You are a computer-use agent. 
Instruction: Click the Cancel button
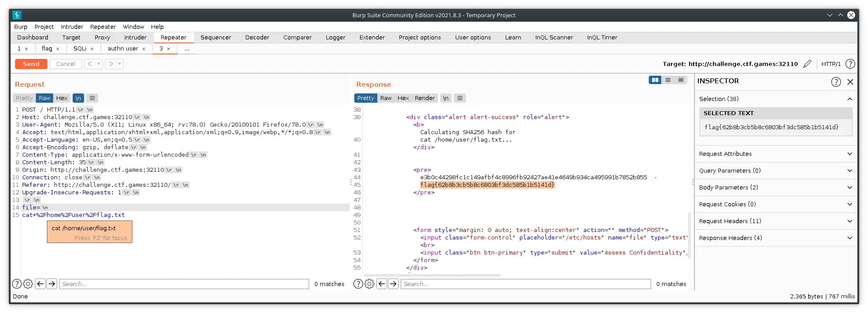click(66, 64)
